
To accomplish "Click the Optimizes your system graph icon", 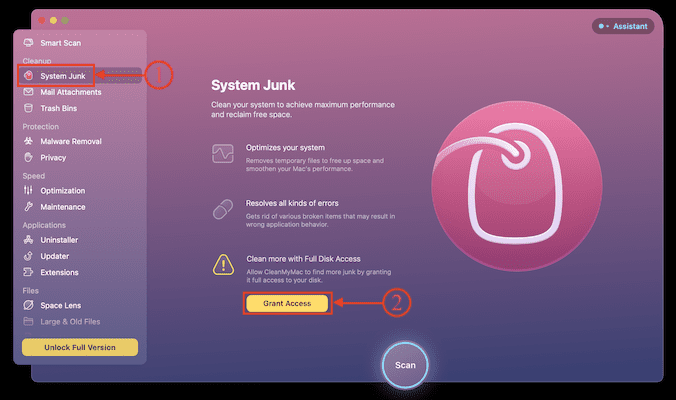I will 223,153.
